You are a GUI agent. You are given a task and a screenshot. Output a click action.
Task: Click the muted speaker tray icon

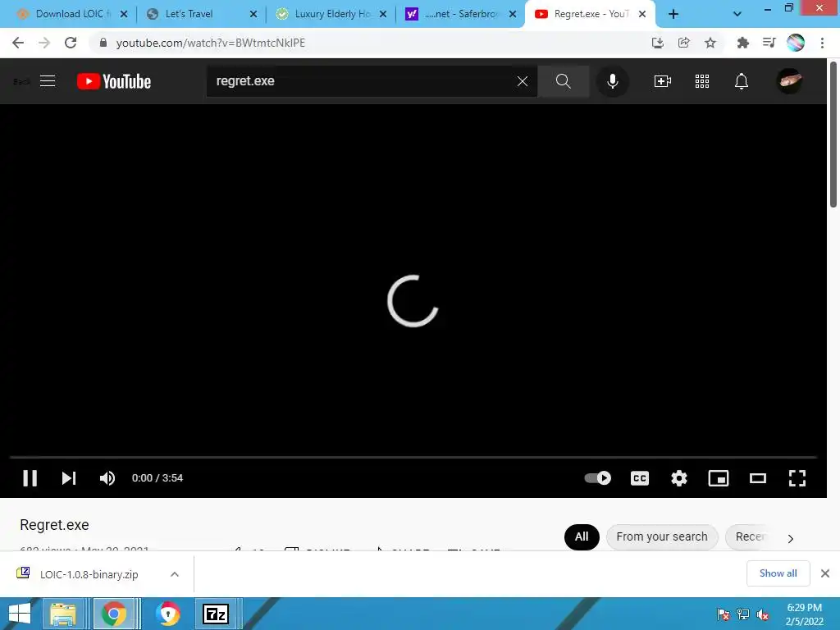763,614
